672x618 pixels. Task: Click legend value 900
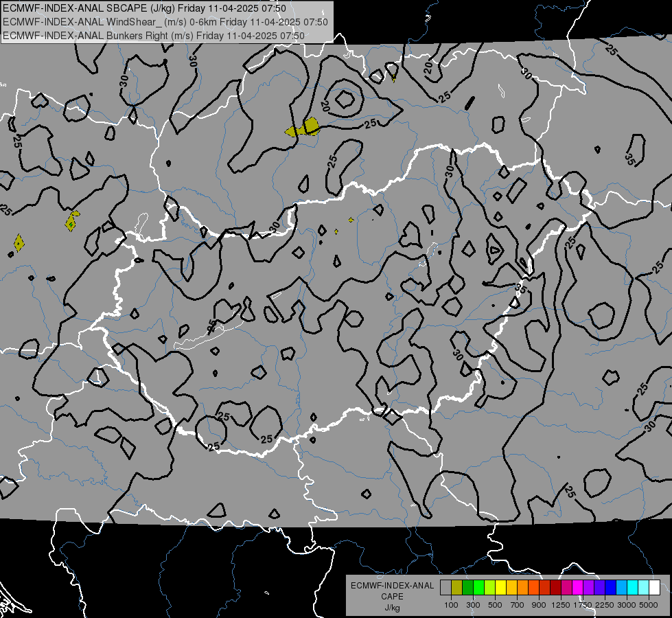tap(539, 605)
